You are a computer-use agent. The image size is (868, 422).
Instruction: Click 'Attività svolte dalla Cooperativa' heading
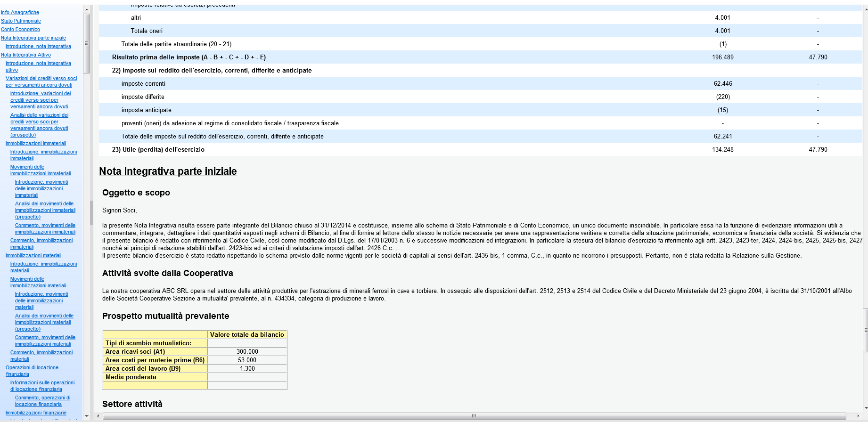click(168, 273)
